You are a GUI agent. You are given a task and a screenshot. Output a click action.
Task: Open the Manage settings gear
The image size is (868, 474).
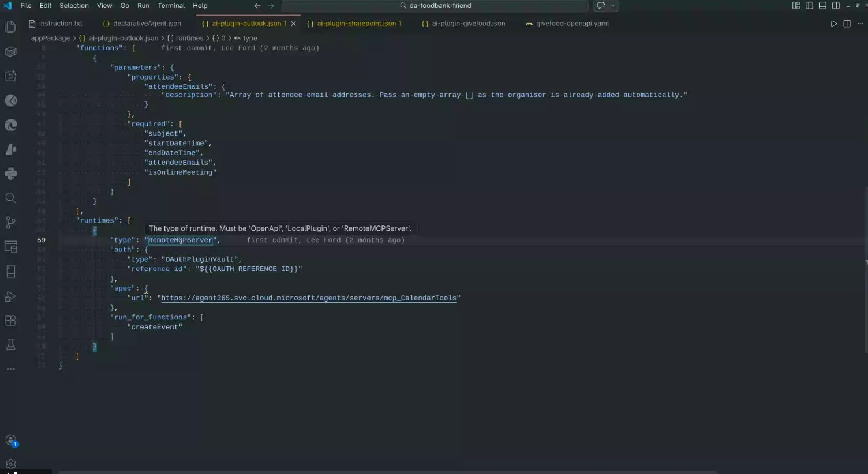10,464
